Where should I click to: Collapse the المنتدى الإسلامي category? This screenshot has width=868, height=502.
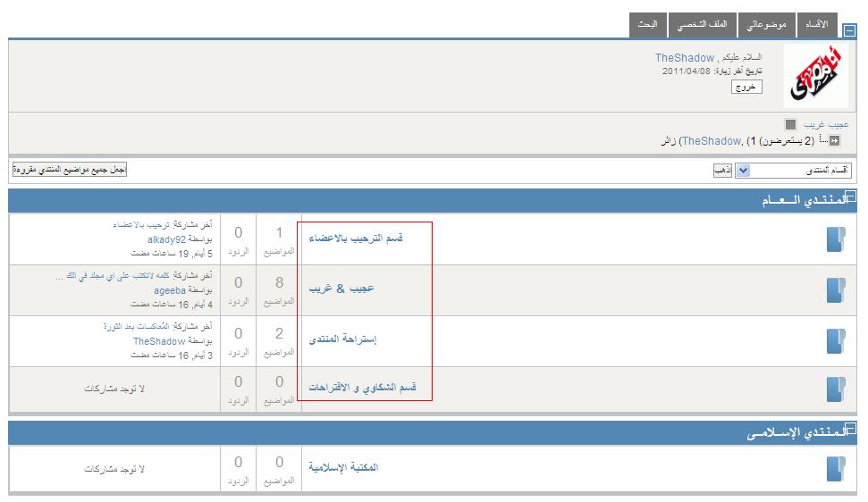851,428
